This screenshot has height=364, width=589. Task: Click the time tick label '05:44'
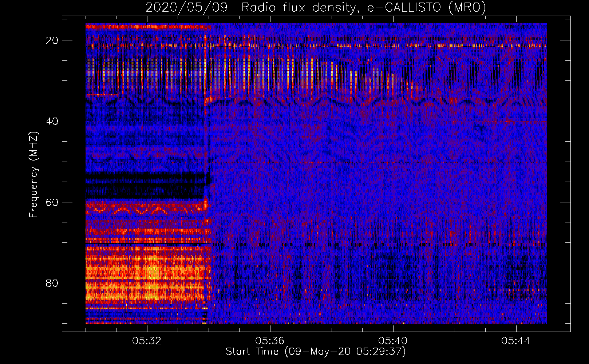pyautogui.click(x=516, y=341)
